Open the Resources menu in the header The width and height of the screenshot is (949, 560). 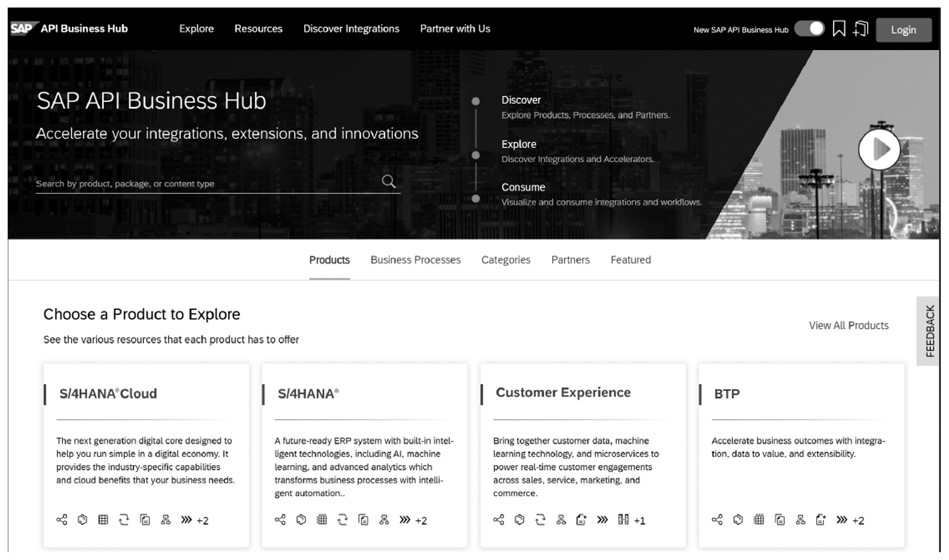[x=258, y=29]
